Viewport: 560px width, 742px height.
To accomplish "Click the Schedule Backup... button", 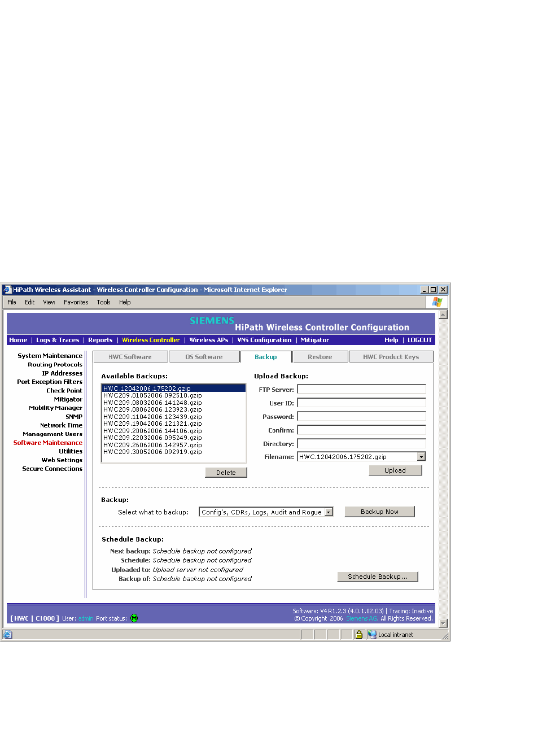I will (378, 577).
